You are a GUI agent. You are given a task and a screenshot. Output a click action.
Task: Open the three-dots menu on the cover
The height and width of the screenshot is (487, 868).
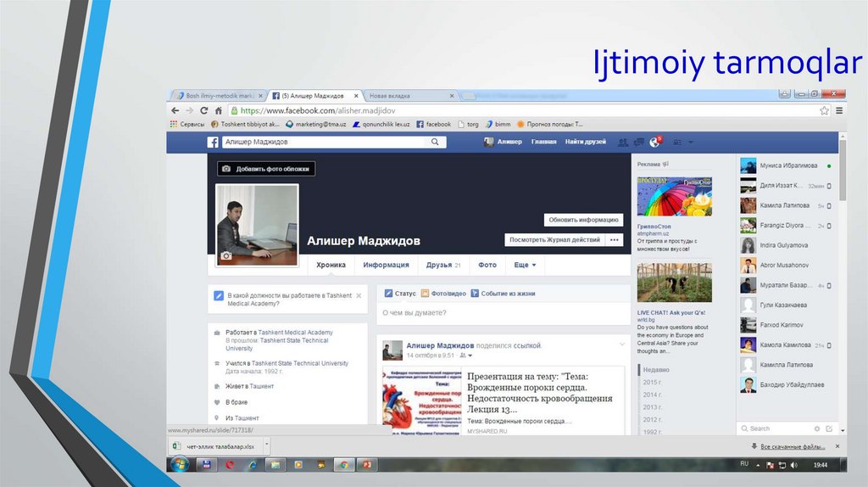[614, 240]
